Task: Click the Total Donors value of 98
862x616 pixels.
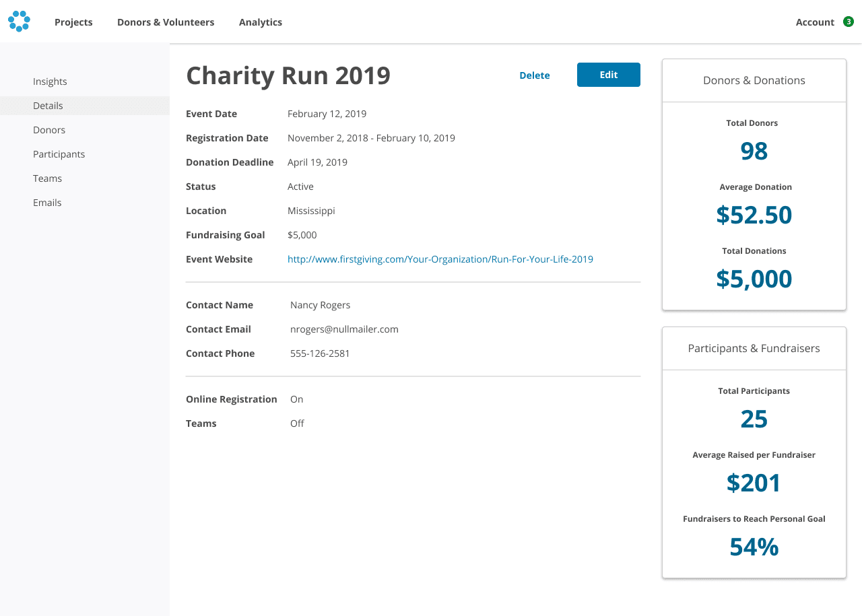Action: pos(754,151)
